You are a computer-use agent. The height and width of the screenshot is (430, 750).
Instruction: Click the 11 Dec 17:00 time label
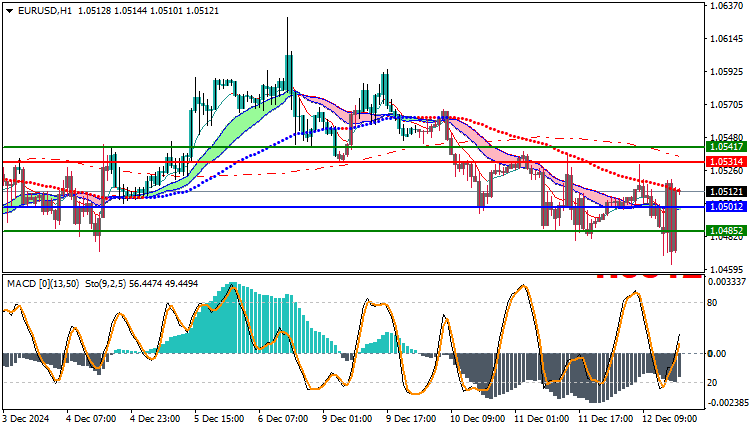(606, 419)
